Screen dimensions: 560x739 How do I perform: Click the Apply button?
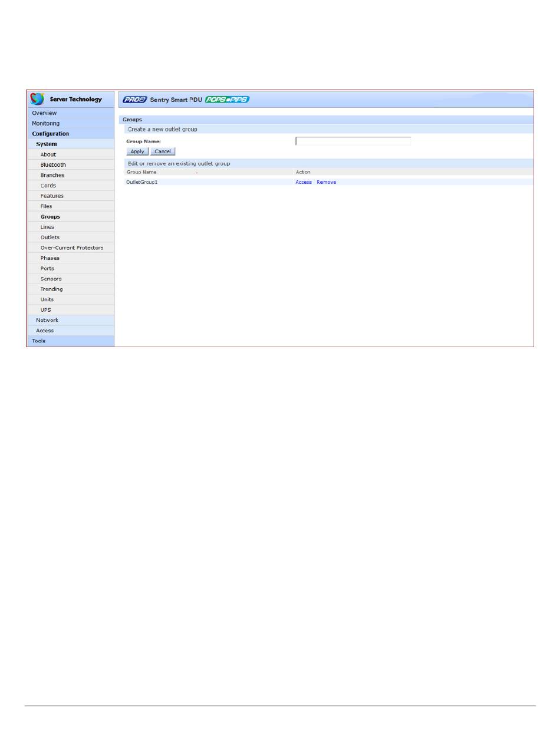coord(137,151)
